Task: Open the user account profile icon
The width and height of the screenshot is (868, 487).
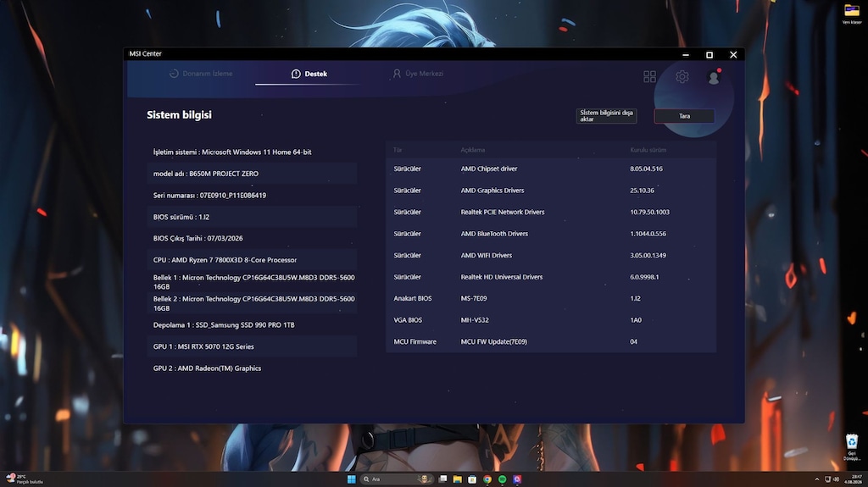Action: click(714, 77)
